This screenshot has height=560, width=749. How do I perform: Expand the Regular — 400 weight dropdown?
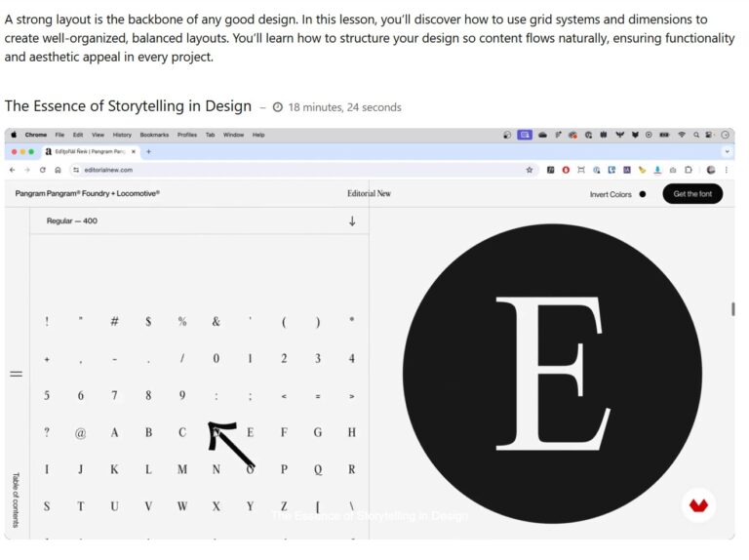click(352, 221)
